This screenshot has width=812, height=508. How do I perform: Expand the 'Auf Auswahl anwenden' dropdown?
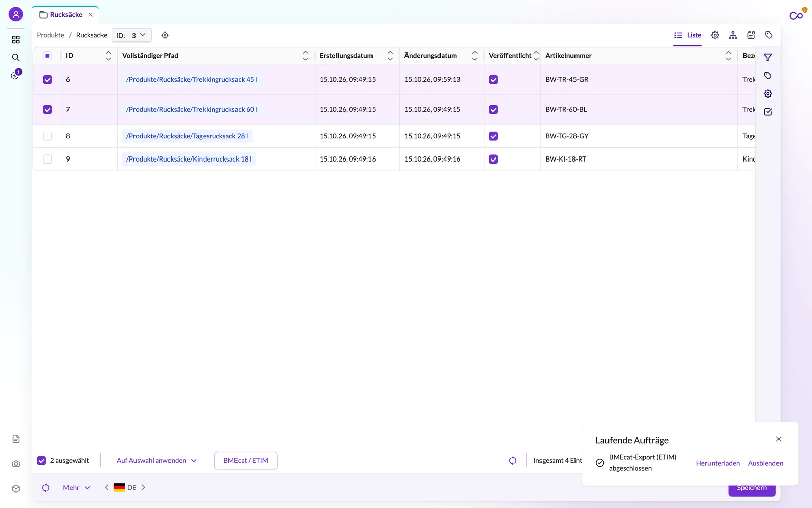[157, 461]
